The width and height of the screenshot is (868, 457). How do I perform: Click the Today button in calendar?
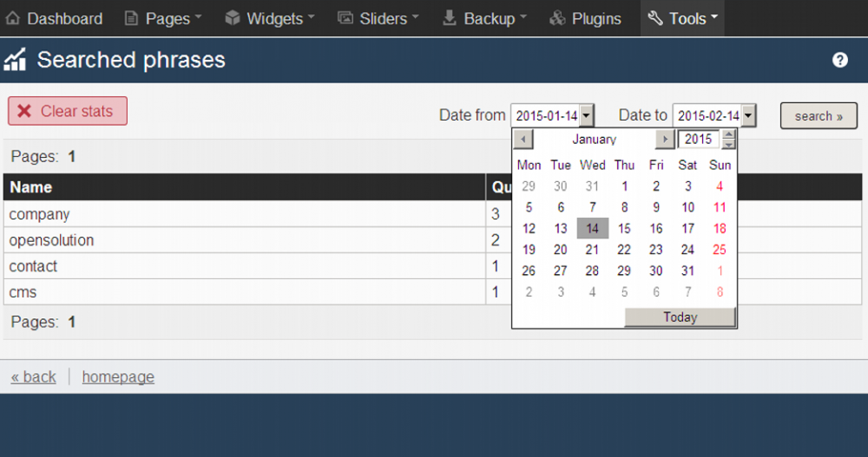681,317
